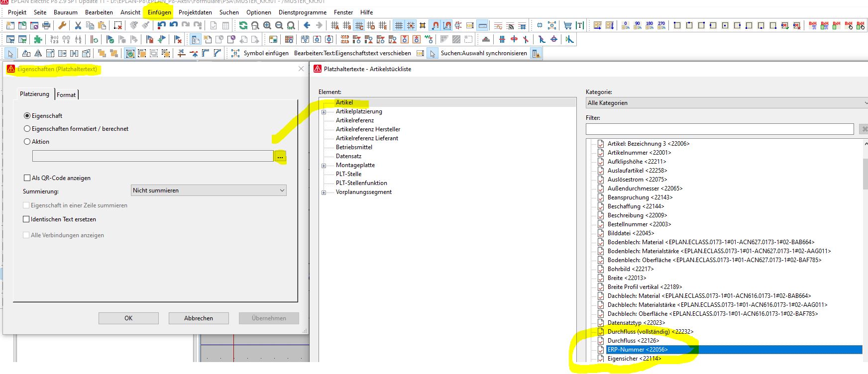Click Suchen:Auswahl synchronisieren toolbar label

coord(484,53)
